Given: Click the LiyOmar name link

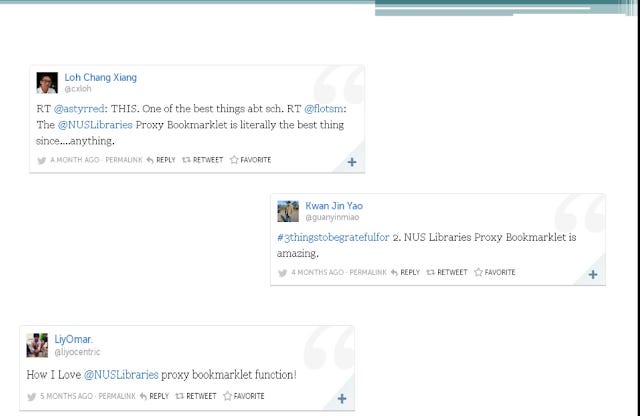Looking at the screenshot, I should click(73, 339).
